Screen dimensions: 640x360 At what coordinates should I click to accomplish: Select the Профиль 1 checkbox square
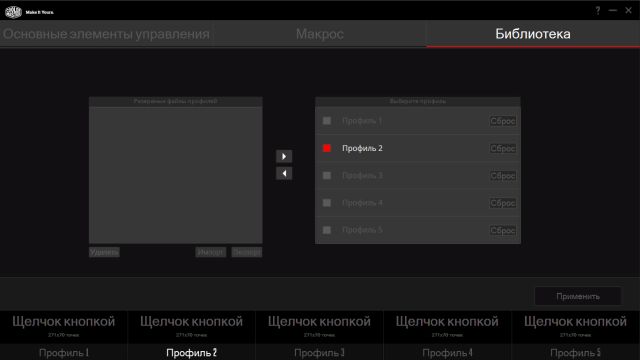coord(327,121)
